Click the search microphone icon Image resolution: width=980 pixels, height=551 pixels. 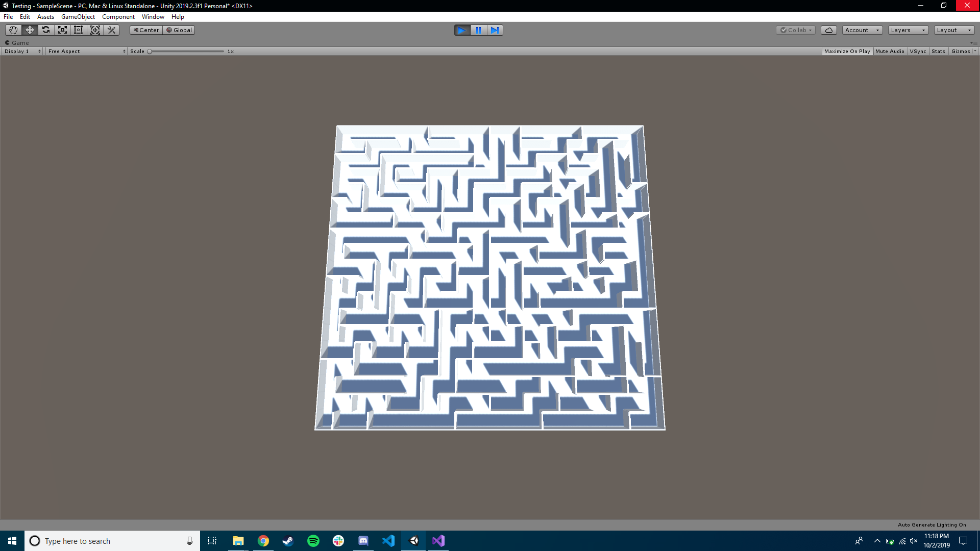click(x=189, y=541)
